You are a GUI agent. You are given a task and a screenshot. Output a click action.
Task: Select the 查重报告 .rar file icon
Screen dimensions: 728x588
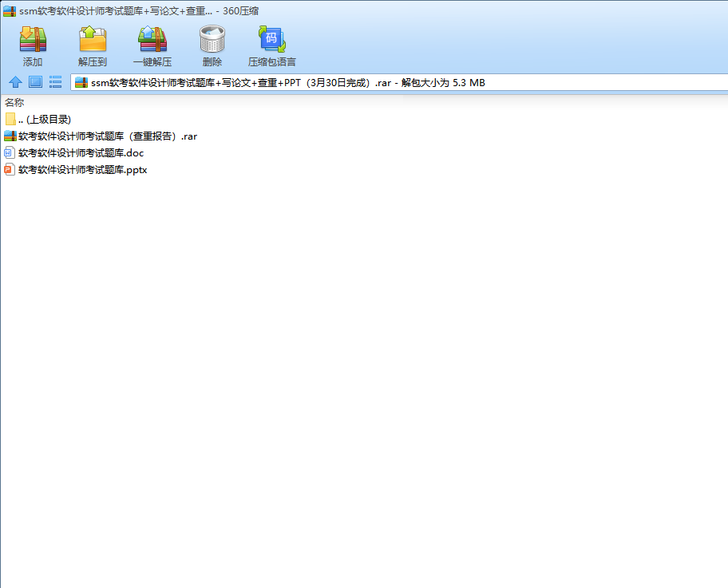click(10, 136)
